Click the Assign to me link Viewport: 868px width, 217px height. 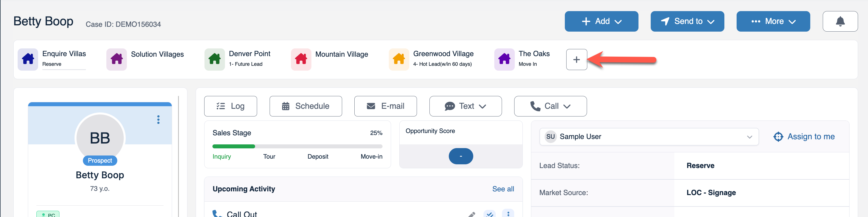point(804,137)
